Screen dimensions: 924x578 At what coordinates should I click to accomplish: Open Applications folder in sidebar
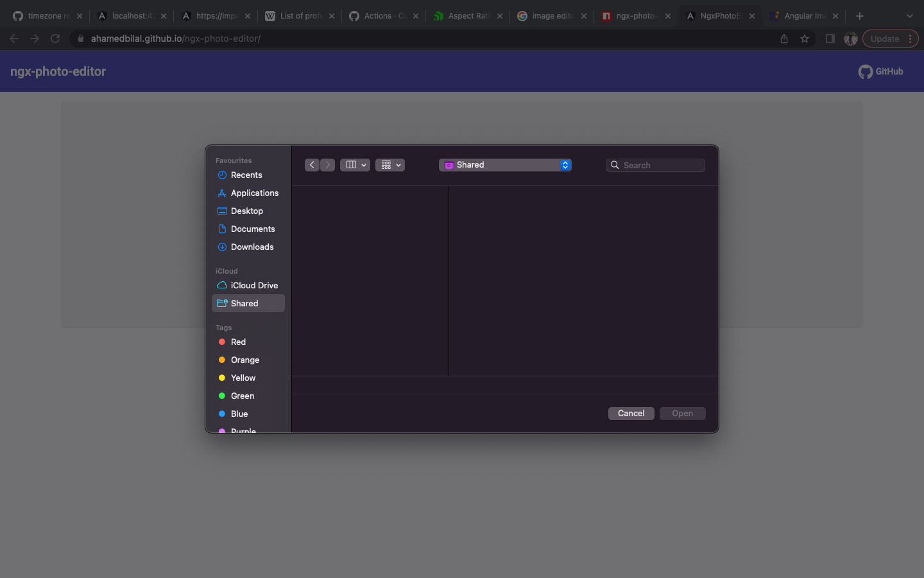(254, 193)
